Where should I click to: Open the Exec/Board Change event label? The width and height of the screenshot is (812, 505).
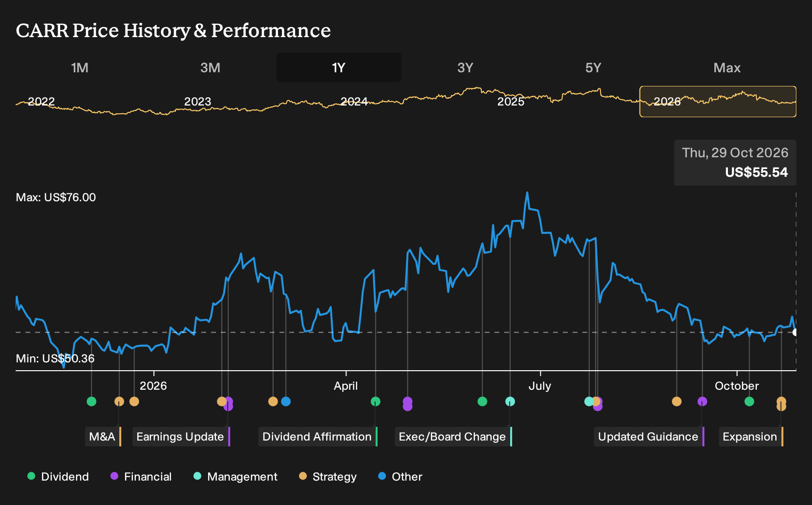click(x=453, y=437)
